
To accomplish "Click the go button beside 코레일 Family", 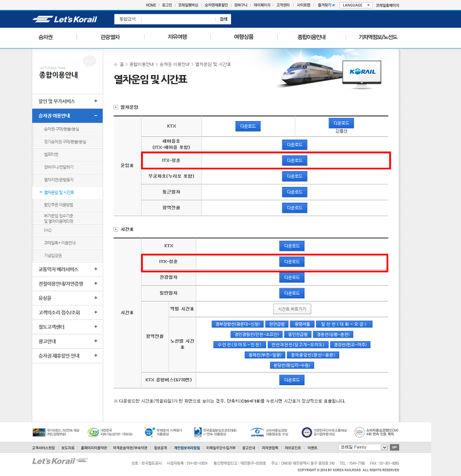I will pos(394,447).
